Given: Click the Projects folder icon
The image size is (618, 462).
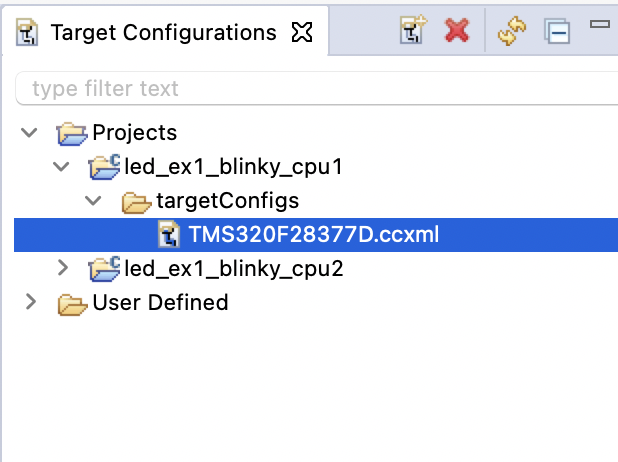Looking at the screenshot, I should [71, 134].
